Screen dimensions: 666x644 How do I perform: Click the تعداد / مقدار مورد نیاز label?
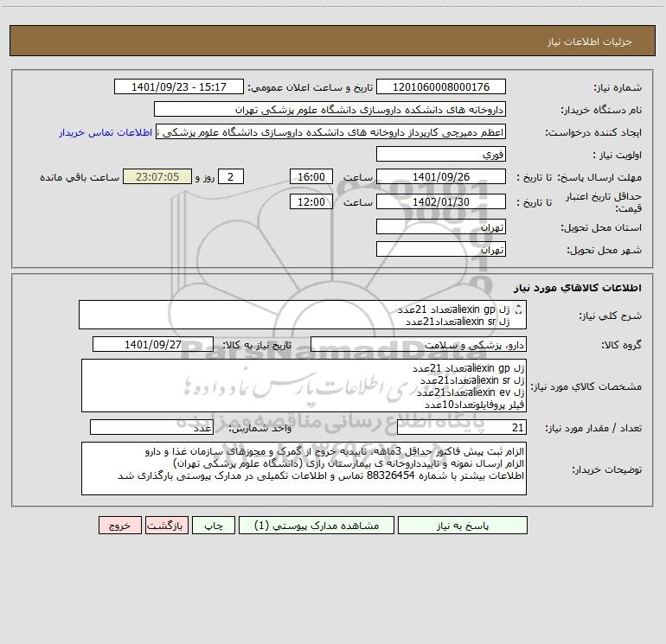point(593,428)
